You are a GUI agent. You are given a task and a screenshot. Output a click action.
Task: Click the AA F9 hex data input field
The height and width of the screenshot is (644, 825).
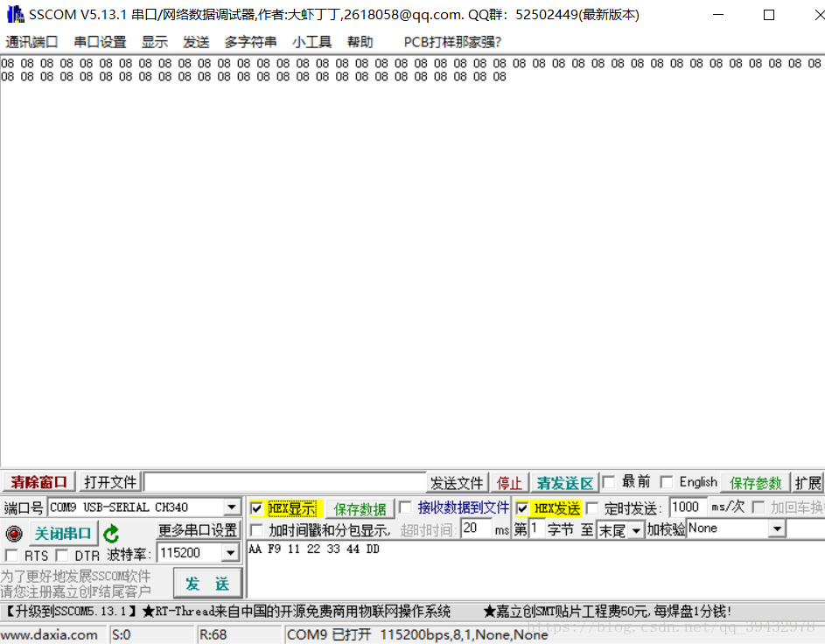(x=350, y=549)
